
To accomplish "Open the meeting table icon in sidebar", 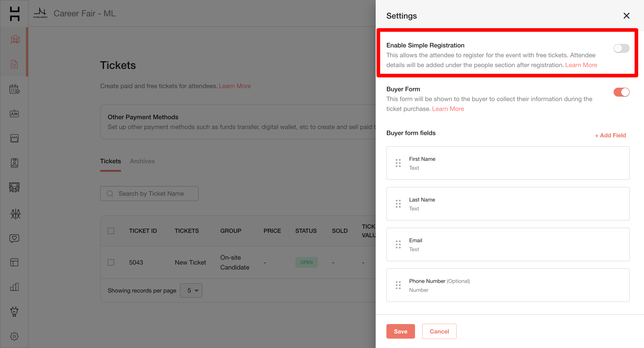I will point(14,187).
